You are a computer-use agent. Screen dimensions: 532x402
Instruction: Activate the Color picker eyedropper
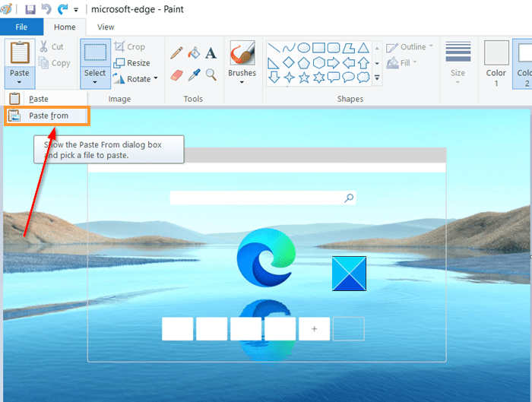pos(194,74)
